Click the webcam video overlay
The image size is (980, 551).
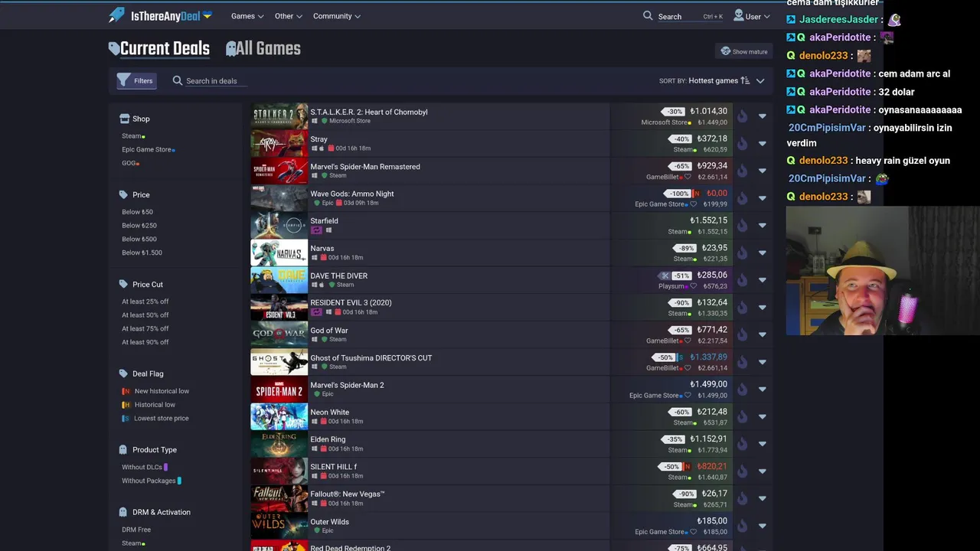pos(882,271)
